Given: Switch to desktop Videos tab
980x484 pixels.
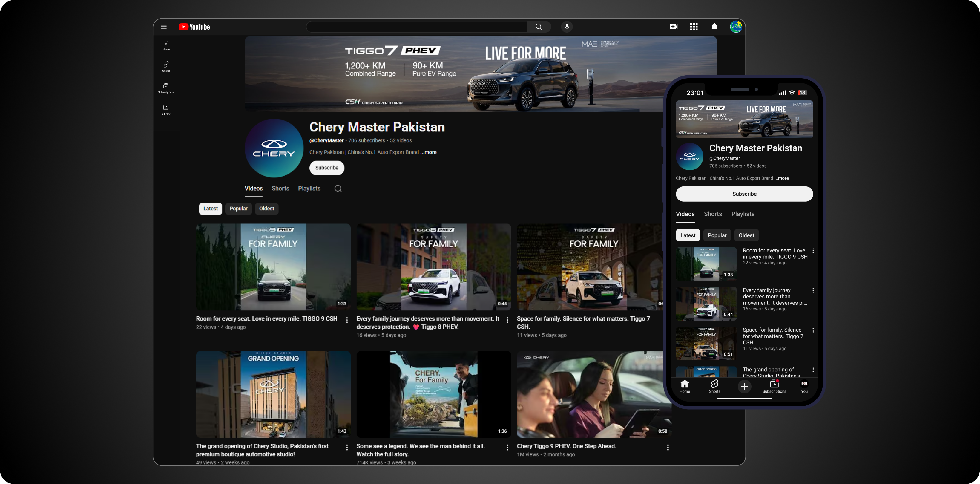Looking at the screenshot, I should tap(253, 189).
